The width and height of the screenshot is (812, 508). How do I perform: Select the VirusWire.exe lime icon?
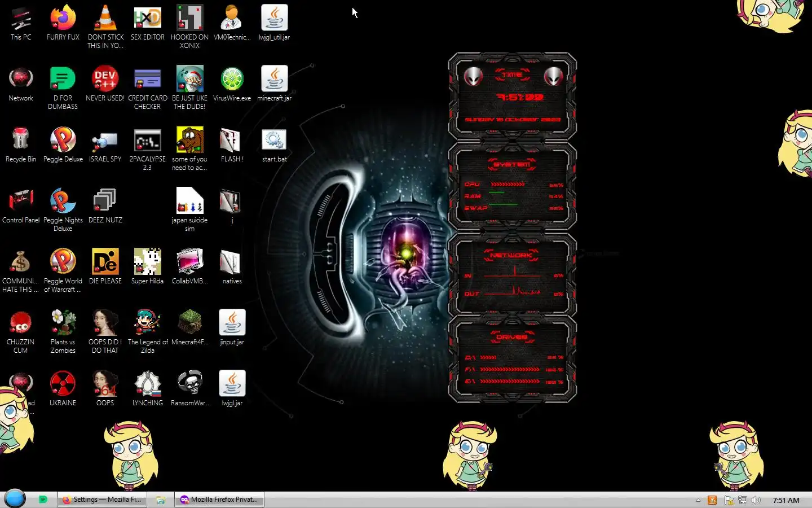click(232, 84)
